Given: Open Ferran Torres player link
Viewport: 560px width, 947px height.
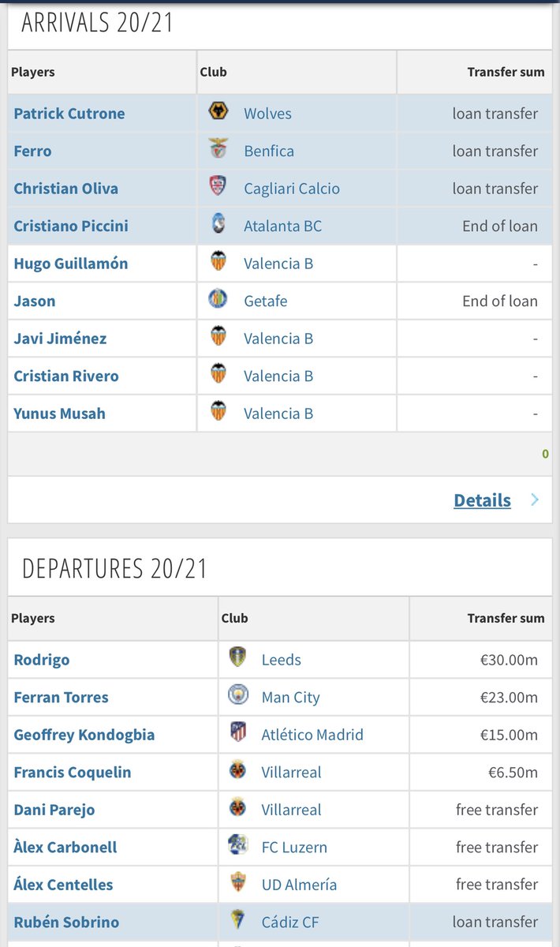Looking at the screenshot, I should pyautogui.click(x=61, y=698).
